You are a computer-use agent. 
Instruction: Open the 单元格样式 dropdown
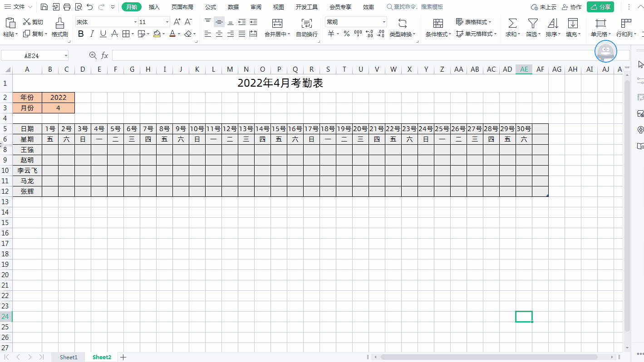coord(476,34)
